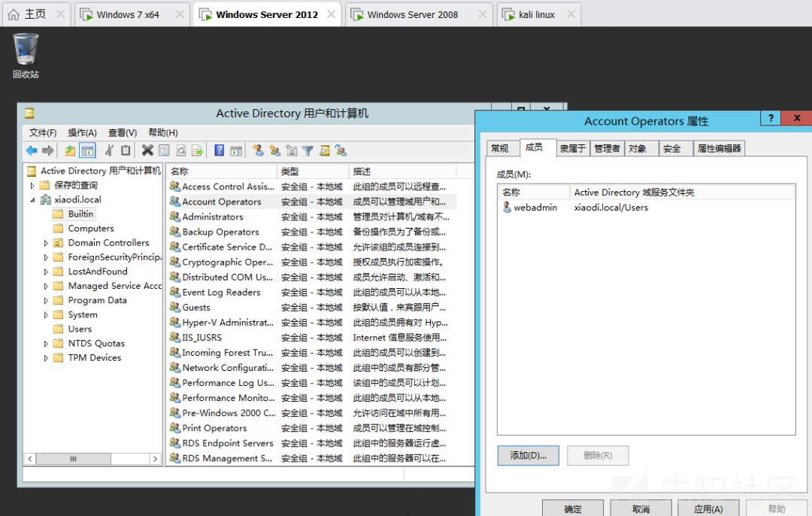Click the tree pane horizontal scrollbar right arrow
Image resolution: width=812 pixels, height=516 pixels.
coord(155,459)
